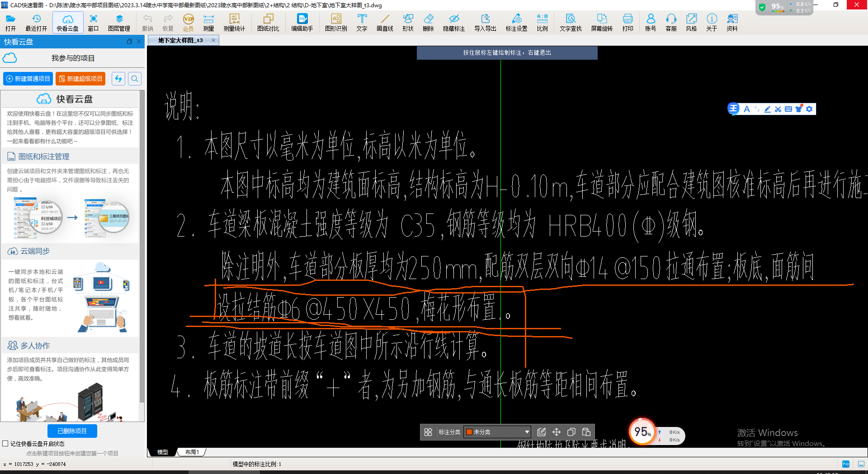The width and height of the screenshot is (868, 474).
Task: Print the drawing with 打印
Action: [x=627, y=22]
